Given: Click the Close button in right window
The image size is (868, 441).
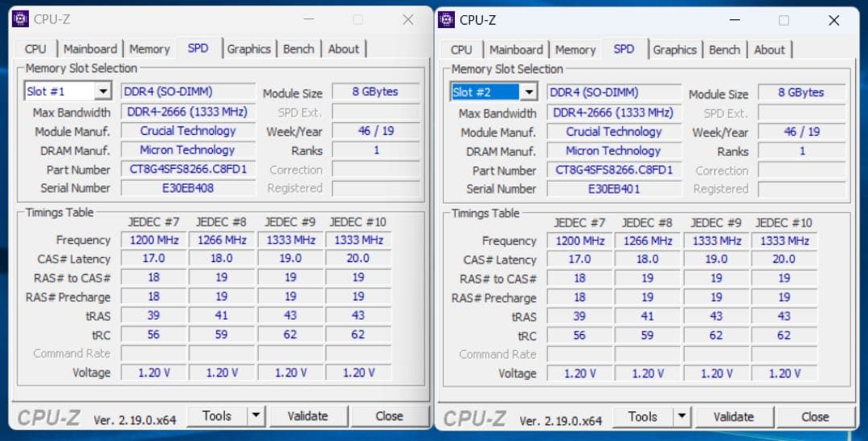Looking at the screenshot, I should (816, 417).
